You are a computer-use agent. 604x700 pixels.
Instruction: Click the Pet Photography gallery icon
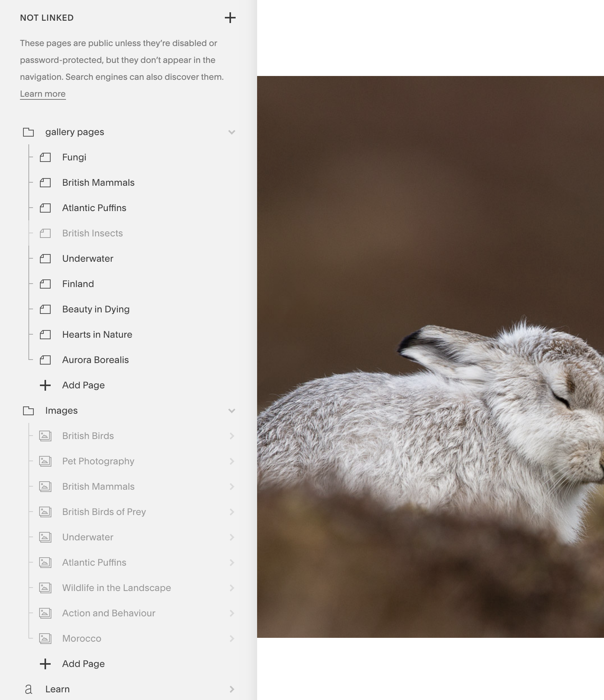(45, 461)
